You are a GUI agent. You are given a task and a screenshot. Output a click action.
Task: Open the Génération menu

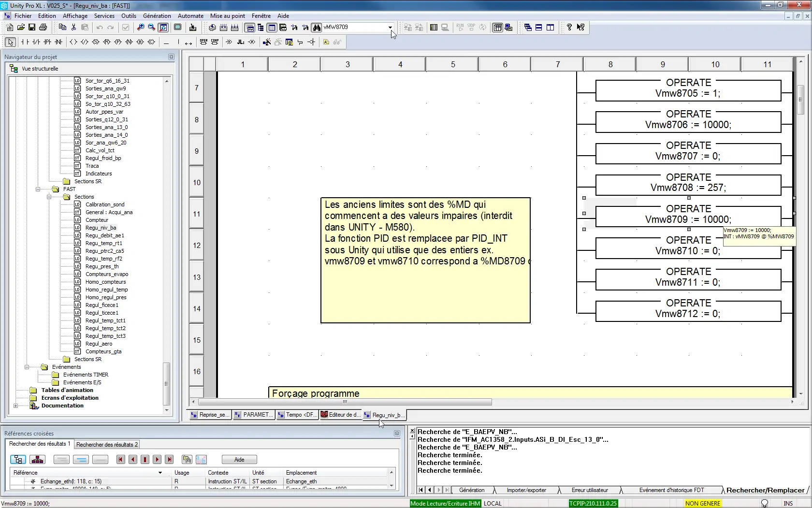[x=157, y=16]
